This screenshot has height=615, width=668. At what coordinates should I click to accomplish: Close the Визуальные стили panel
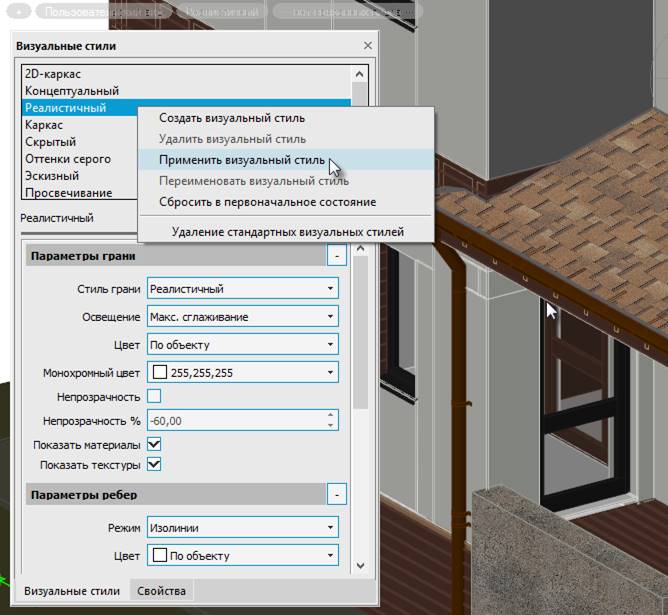coord(368,46)
